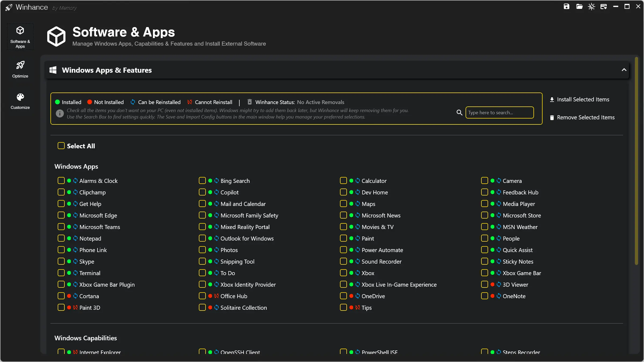Click the Save Config icon in title bar
Screen dimensions: 644x362
[566, 7]
